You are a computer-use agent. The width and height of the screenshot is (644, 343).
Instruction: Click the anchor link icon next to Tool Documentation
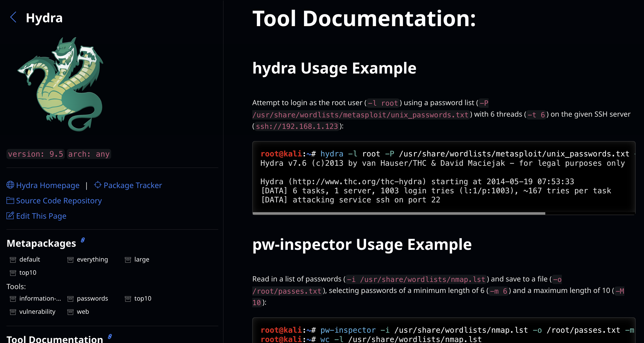pyautogui.click(x=110, y=337)
